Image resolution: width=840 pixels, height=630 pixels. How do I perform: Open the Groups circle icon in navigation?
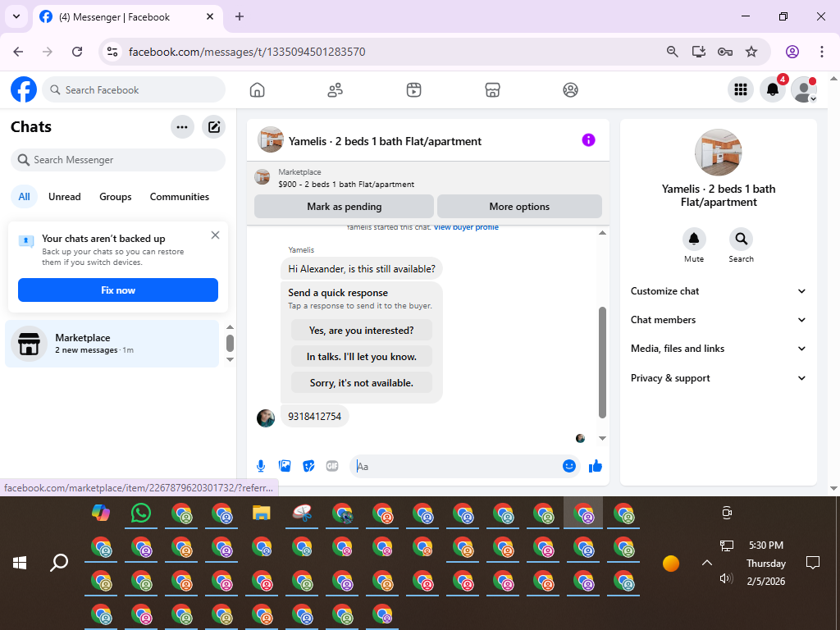tap(571, 90)
